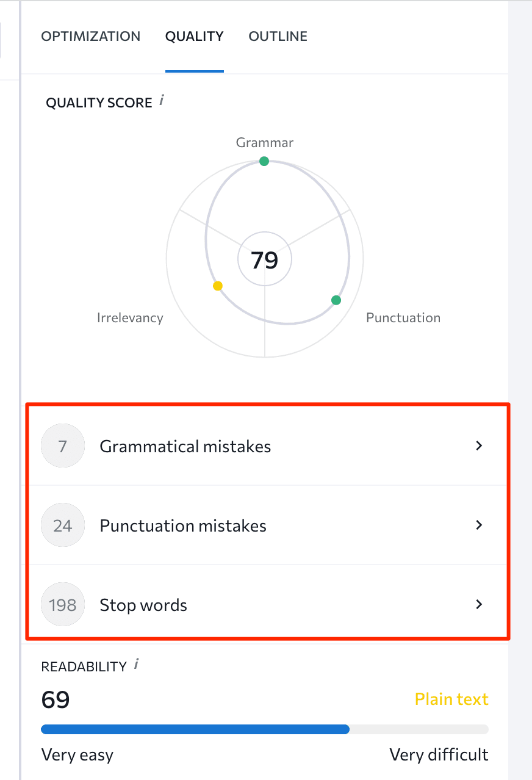
Task: Select the green Punctuation dot on chart
Action: [x=336, y=300]
